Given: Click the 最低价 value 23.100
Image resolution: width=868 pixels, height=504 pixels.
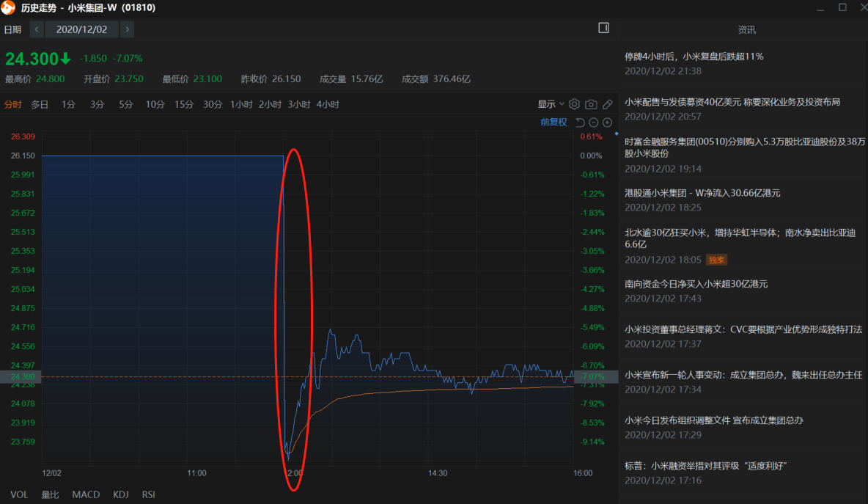Looking at the screenshot, I should coord(207,79).
